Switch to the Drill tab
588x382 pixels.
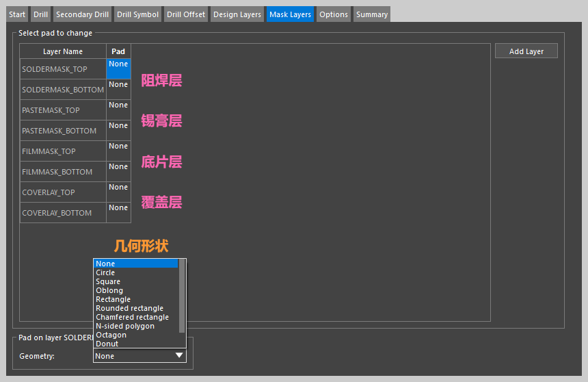(40, 14)
